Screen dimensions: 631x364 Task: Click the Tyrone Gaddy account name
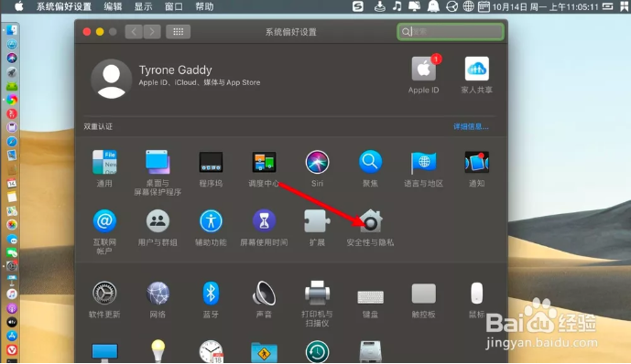coord(176,70)
